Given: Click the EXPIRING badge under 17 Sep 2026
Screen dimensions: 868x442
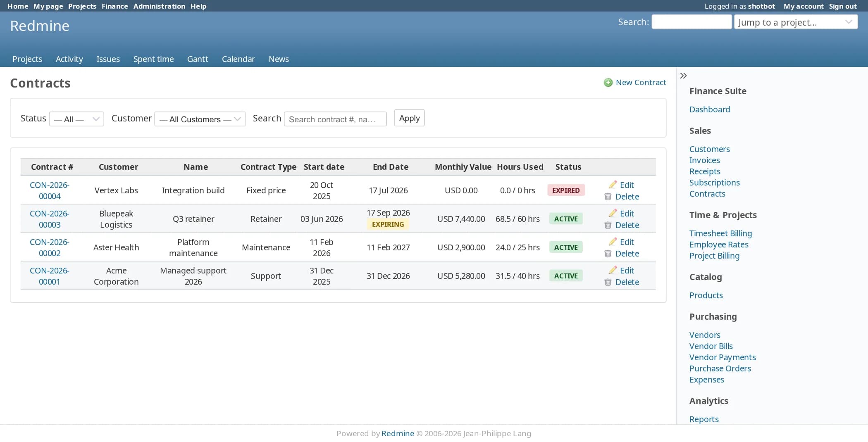Looking at the screenshot, I should 388,224.
